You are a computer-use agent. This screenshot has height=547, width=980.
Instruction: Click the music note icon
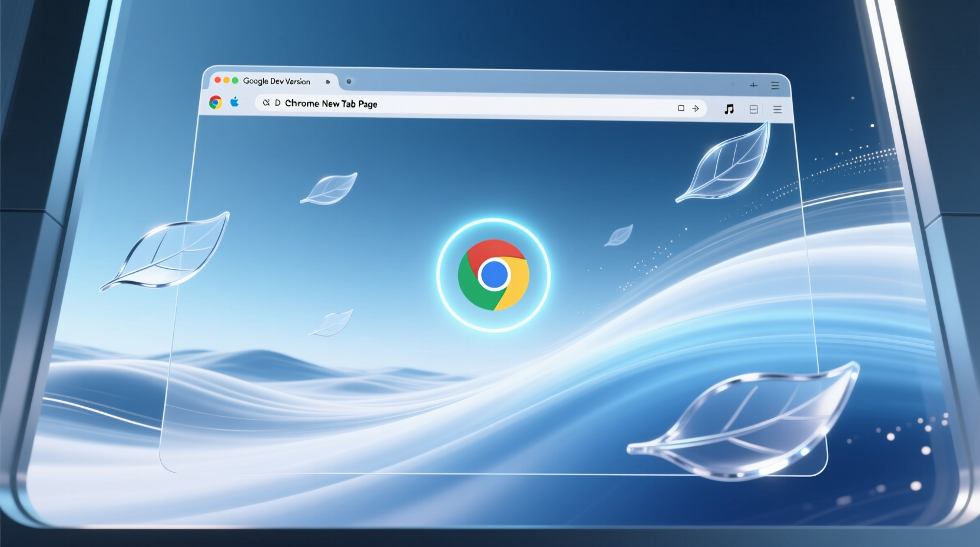coord(729,109)
